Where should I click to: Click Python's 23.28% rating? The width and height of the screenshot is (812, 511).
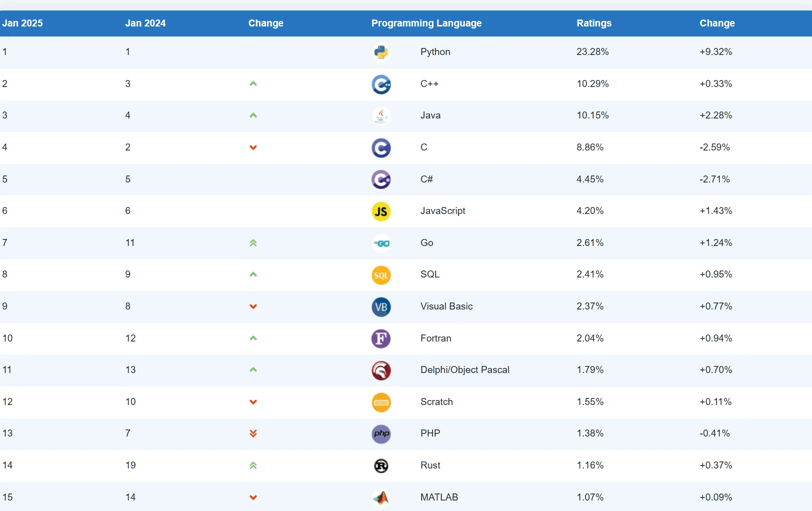pos(592,51)
